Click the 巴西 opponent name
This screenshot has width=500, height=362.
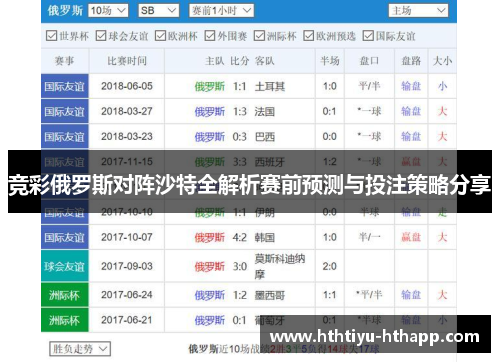265,137
